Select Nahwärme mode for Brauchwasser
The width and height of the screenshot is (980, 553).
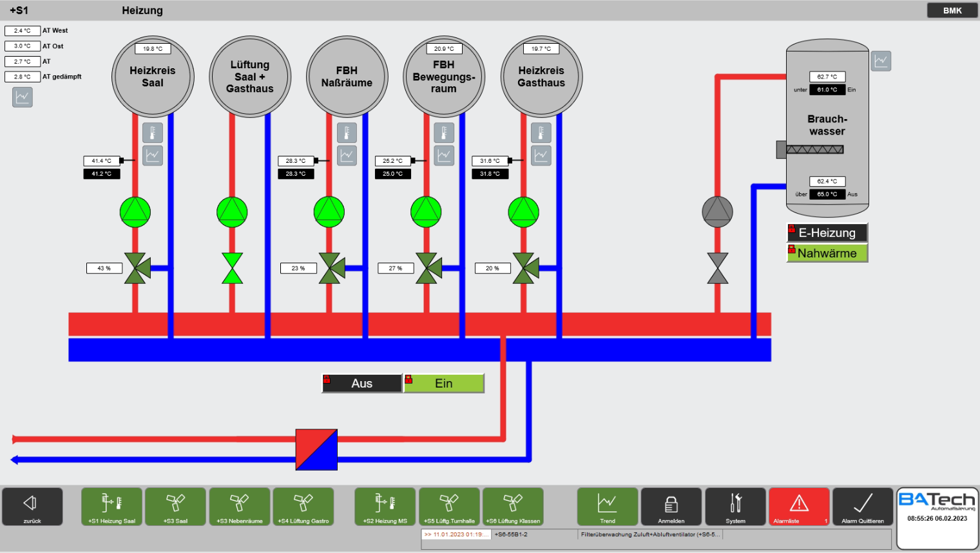pos(827,253)
